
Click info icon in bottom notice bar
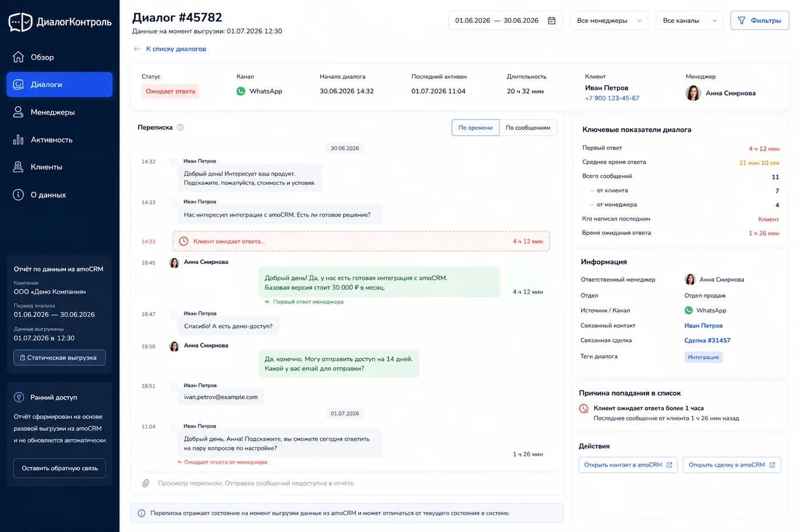142,513
